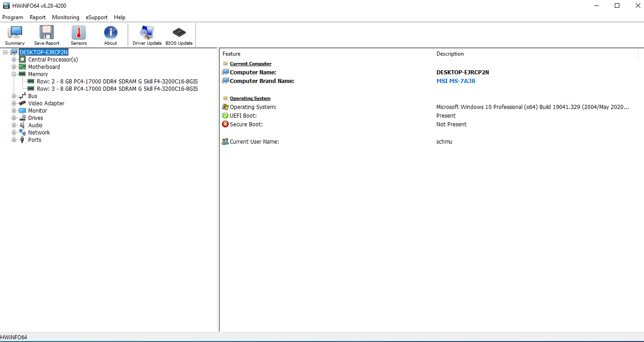Expand the Central Processor(s) node

tap(14, 59)
